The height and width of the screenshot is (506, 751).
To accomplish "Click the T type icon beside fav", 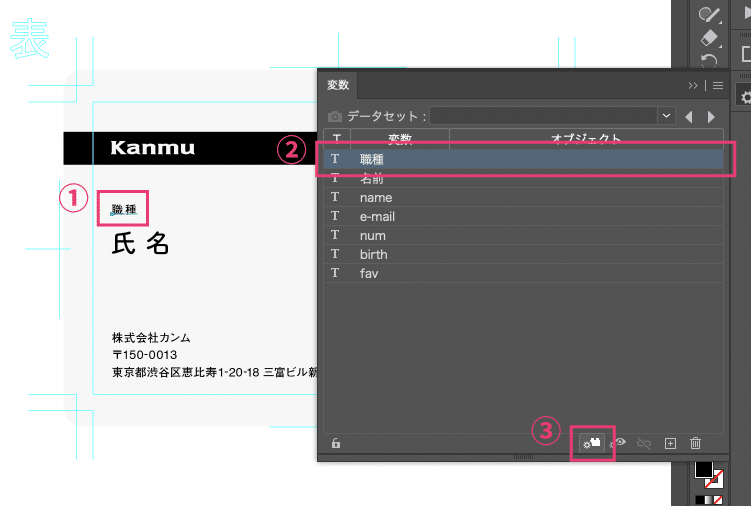I will [335, 273].
